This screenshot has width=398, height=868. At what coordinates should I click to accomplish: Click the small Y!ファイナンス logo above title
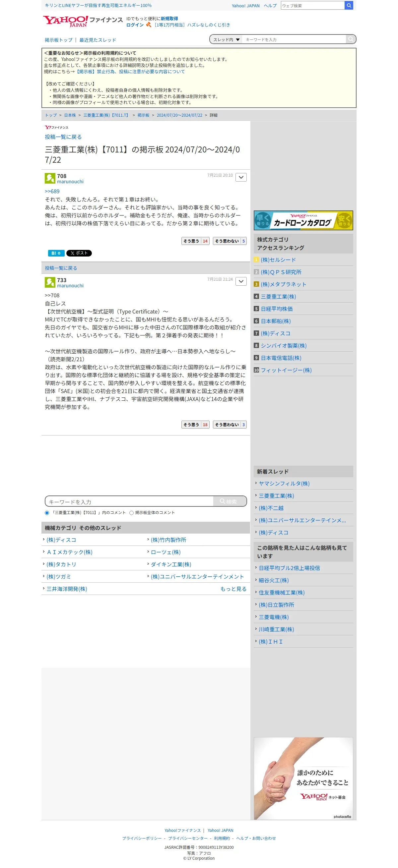56,127
